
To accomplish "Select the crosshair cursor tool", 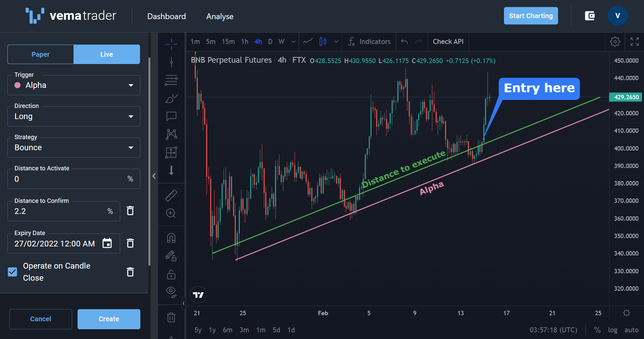I will coord(171,44).
